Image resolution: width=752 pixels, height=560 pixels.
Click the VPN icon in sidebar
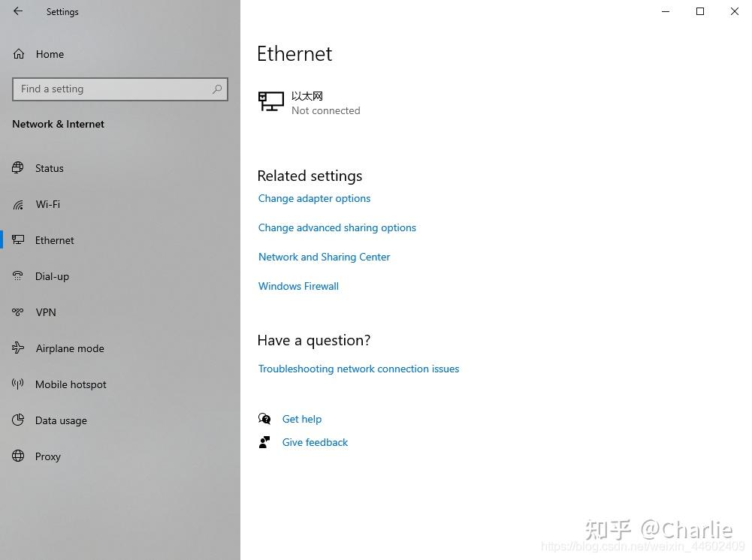[18, 312]
